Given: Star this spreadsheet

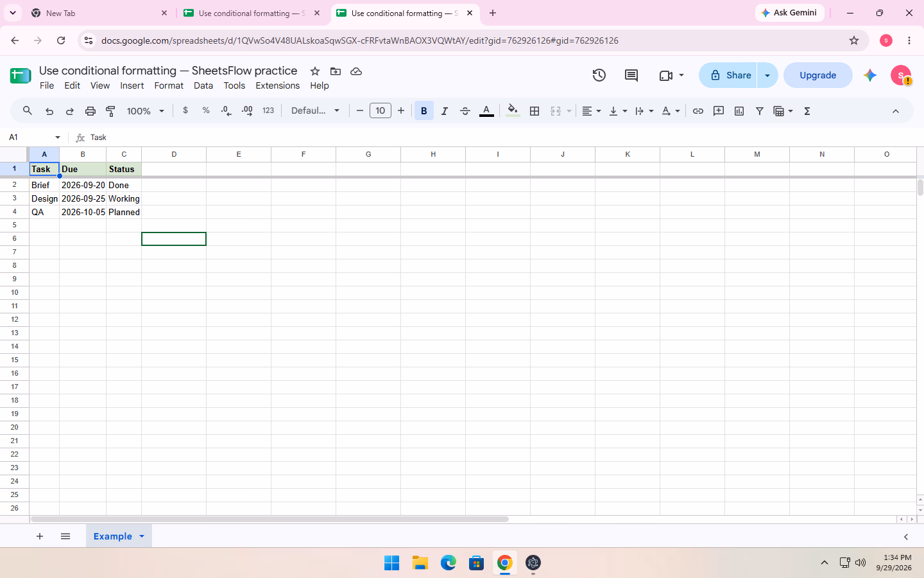Looking at the screenshot, I should (315, 71).
